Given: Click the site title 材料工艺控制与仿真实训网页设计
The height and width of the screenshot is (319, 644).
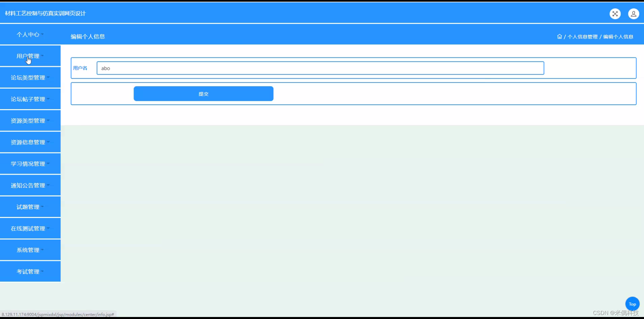Looking at the screenshot, I should point(45,13).
